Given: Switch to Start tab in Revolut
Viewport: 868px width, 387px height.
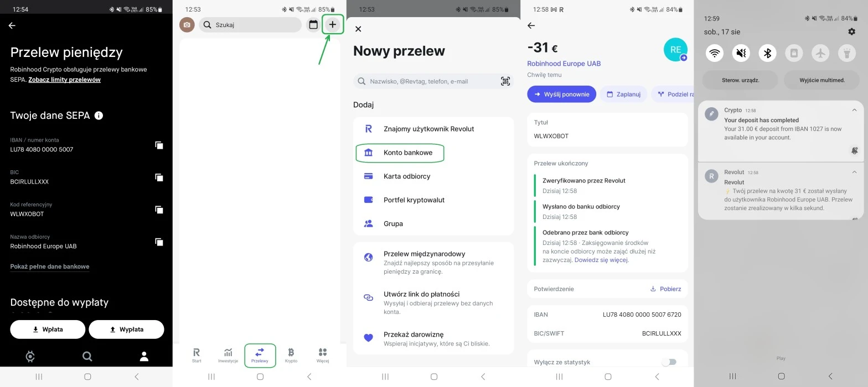Looking at the screenshot, I should 197,355.
